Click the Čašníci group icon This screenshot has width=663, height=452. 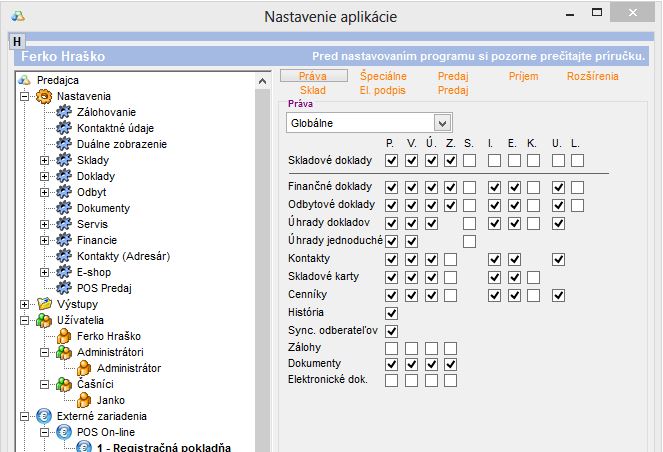click(x=64, y=384)
